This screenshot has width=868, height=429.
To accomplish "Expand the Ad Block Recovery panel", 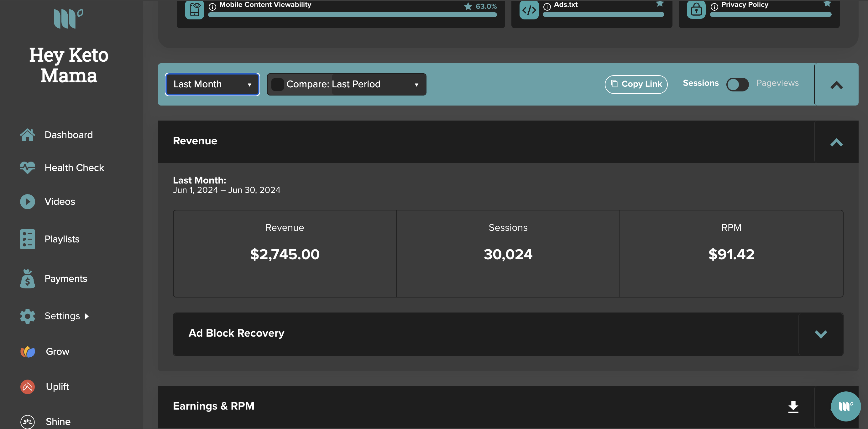I will point(821,334).
